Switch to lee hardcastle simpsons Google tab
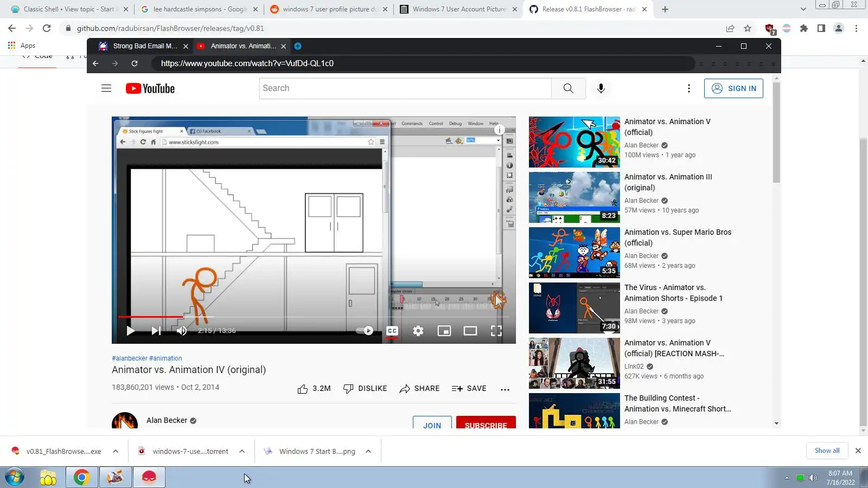 pyautogui.click(x=200, y=9)
